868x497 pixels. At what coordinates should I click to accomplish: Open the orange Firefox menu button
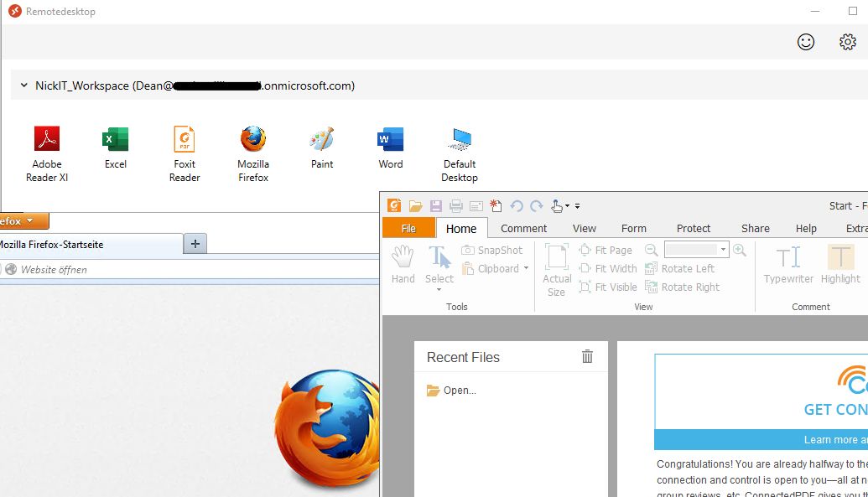click(23, 220)
